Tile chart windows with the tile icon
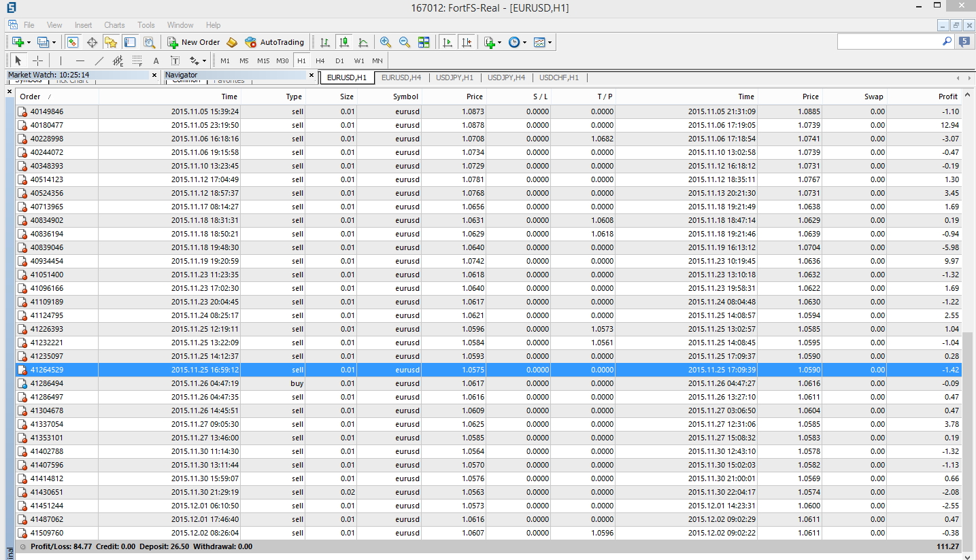Screen dimensions: 976x560 click(x=424, y=42)
